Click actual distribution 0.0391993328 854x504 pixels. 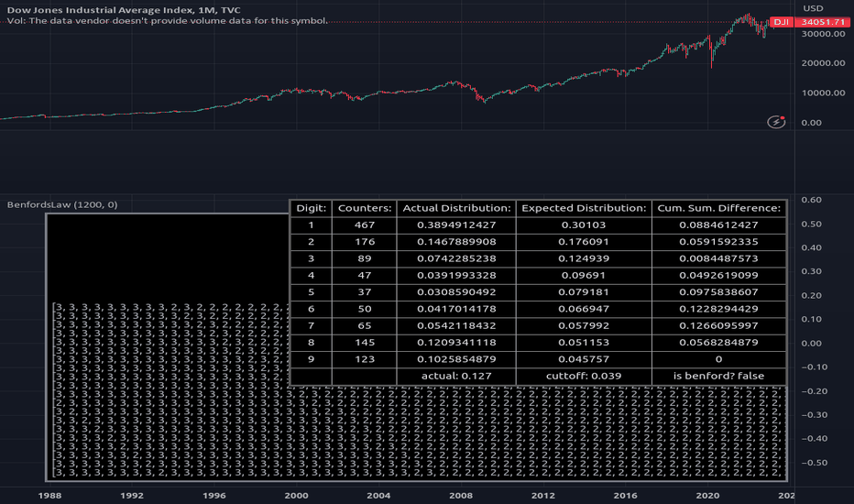point(456,276)
